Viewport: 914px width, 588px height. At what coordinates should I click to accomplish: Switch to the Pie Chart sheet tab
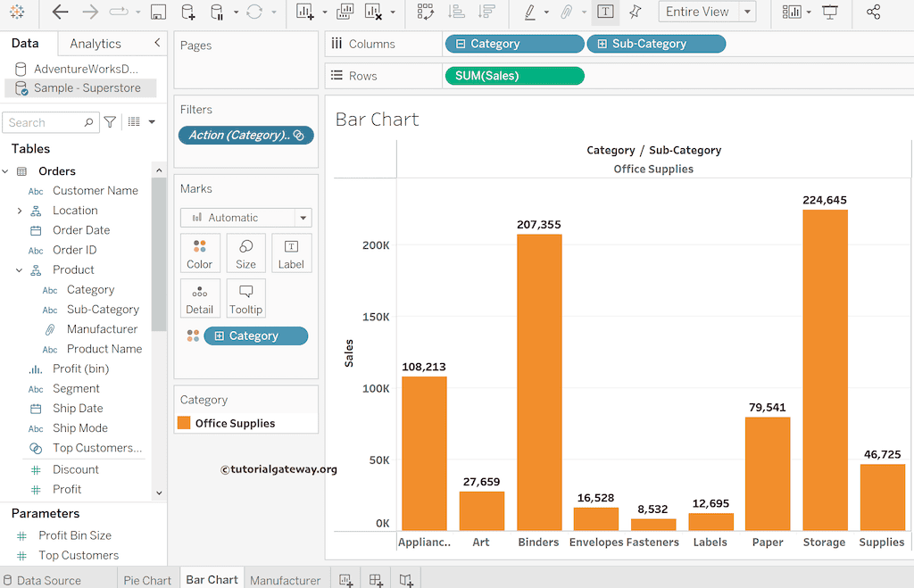click(x=147, y=580)
